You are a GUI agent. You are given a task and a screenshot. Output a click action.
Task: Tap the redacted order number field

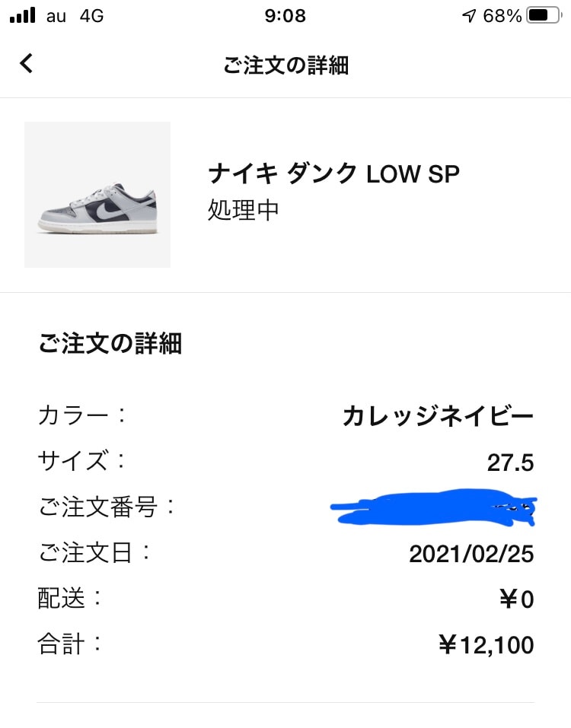tap(434, 507)
